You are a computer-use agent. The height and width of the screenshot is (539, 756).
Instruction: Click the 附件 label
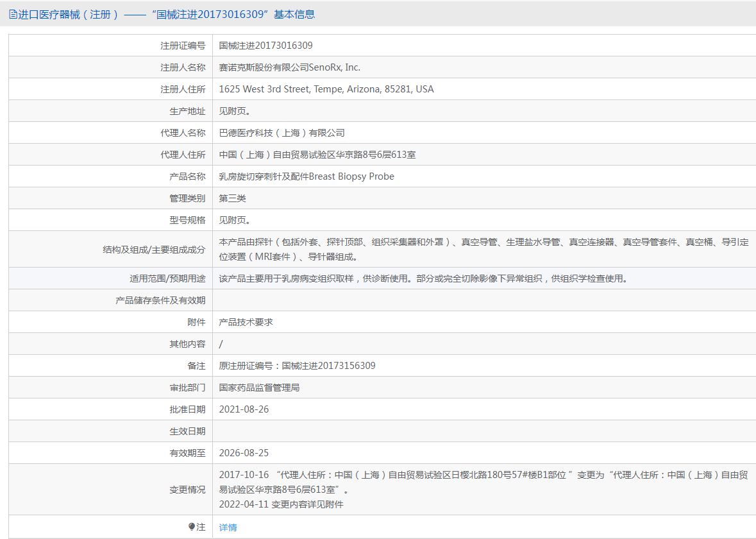point(196,322)
